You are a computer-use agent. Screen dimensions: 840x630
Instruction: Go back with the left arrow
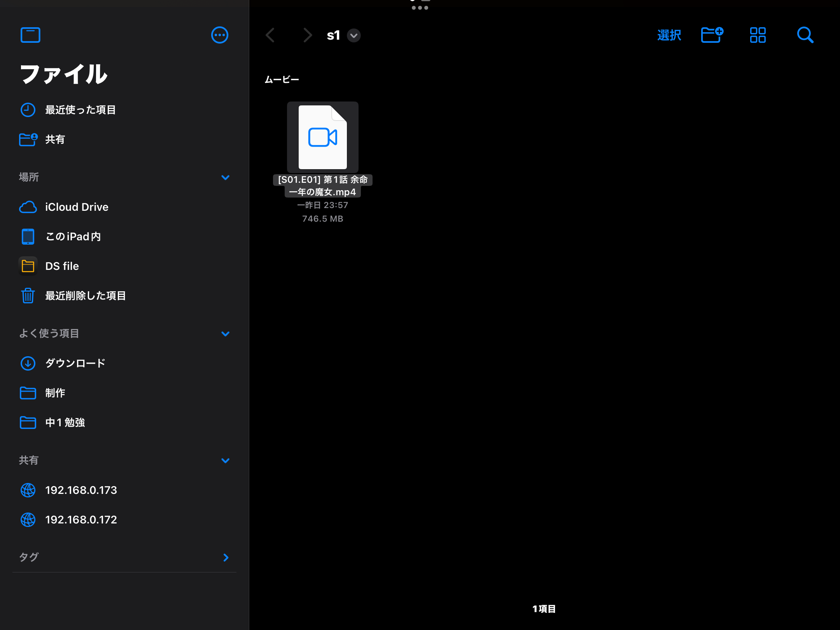pyautogui.click(x=270, y=35)
